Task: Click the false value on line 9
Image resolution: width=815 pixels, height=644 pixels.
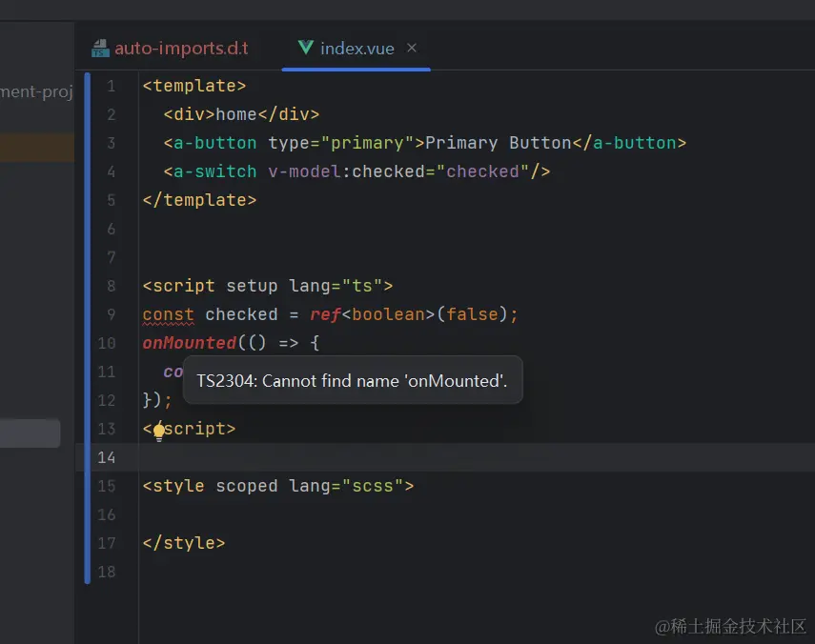Action: (472, 314)
